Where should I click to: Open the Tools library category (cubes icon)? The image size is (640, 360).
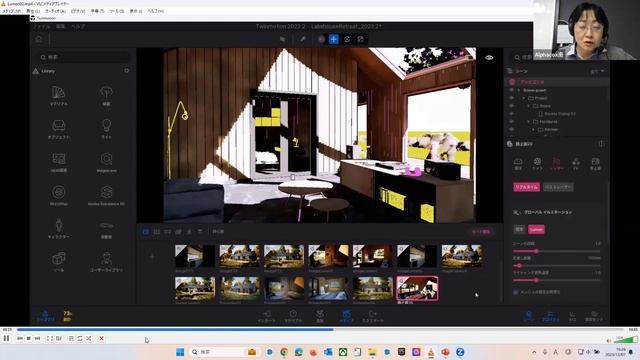coord(59,262)
